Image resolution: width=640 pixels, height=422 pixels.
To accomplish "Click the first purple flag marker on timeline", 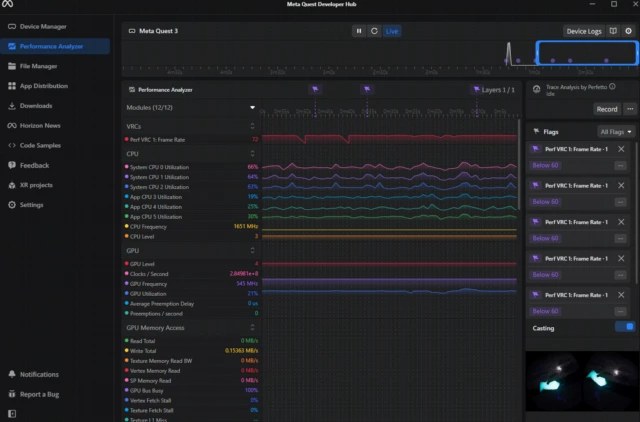I will pos(315,89).
